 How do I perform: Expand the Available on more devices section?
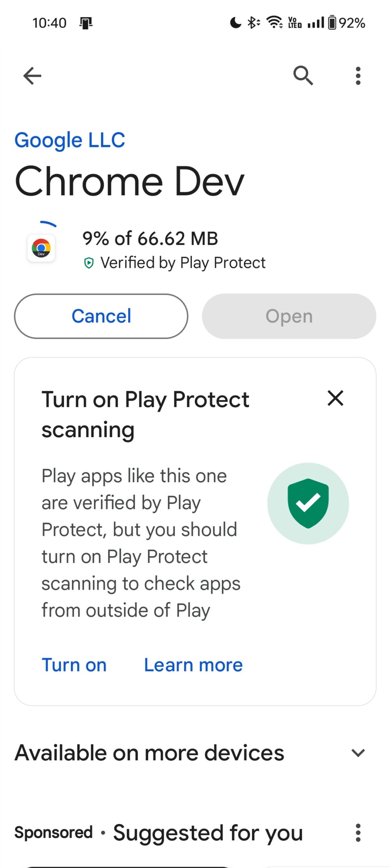pyautogui.click(x=149, y=753)
